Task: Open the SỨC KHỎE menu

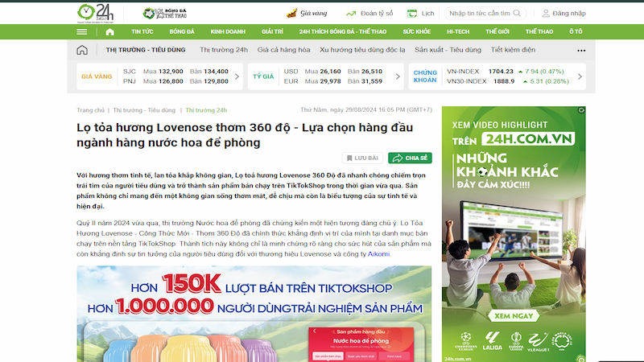Action: (416, 31)
